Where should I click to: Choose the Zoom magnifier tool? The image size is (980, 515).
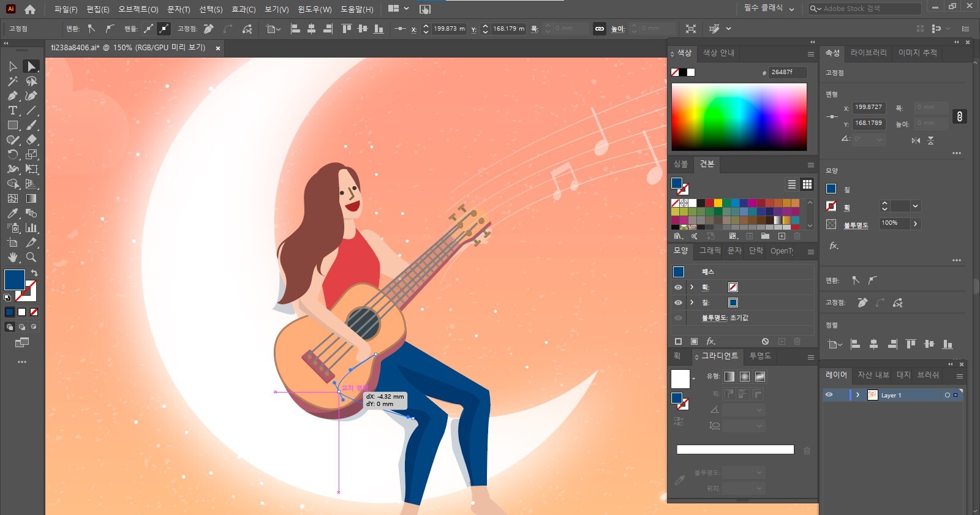point(31,257)
